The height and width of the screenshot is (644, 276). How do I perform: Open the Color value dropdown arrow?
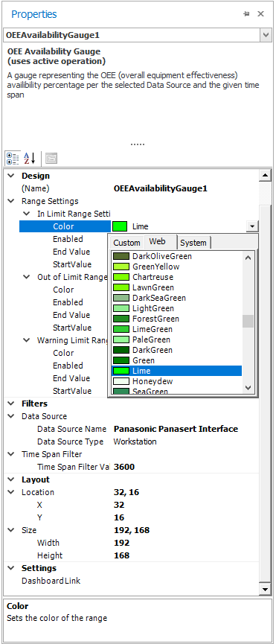pos(253,226)
